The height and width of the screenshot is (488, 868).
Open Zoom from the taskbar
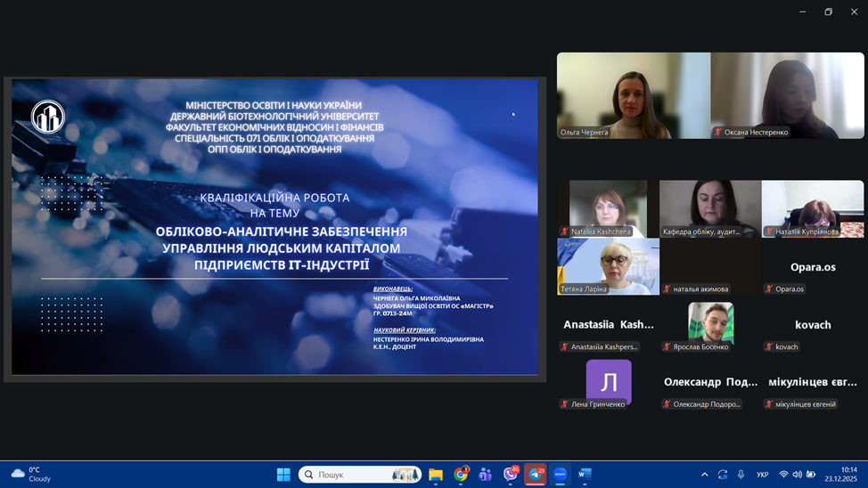[561, 475]
